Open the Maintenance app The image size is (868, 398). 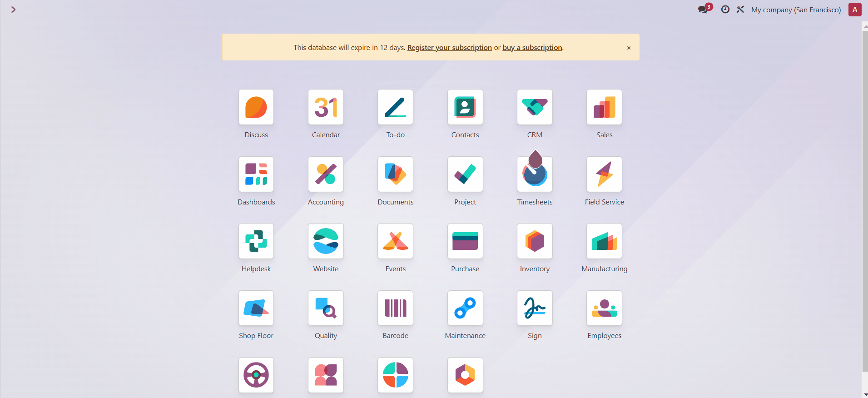tap(465, 308)
